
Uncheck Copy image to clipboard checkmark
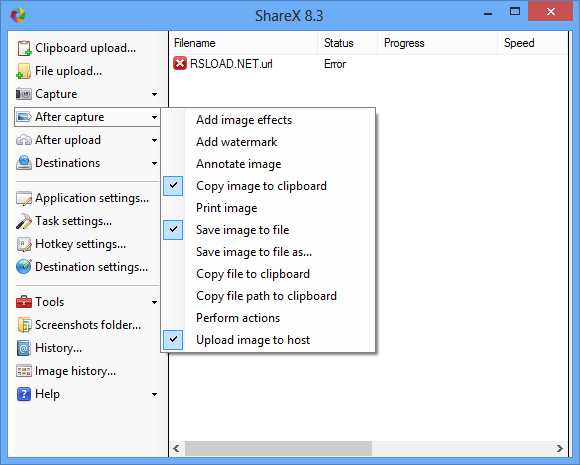click(x=173, y=186)
